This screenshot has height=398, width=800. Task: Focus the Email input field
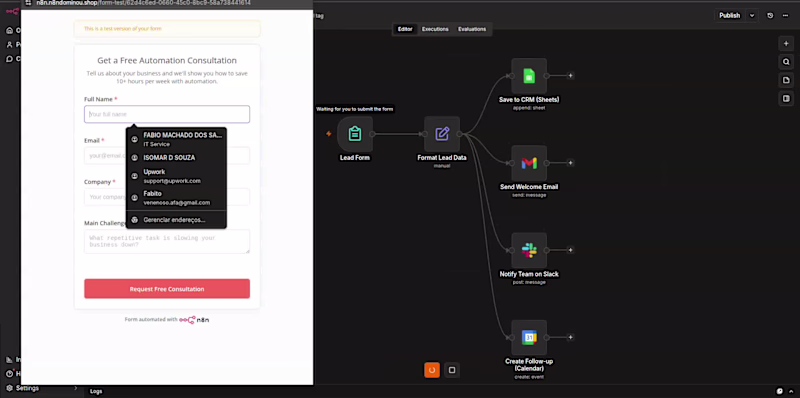click(167, 156)
